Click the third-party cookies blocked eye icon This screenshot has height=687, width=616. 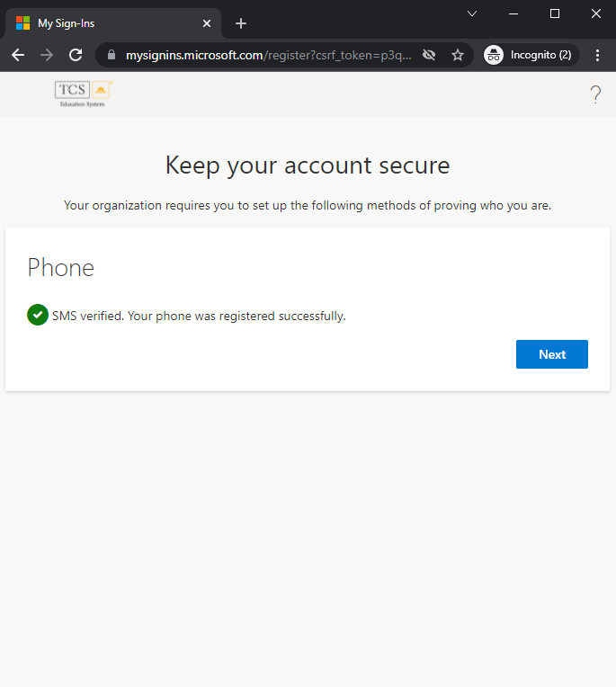tap(429, 55)
